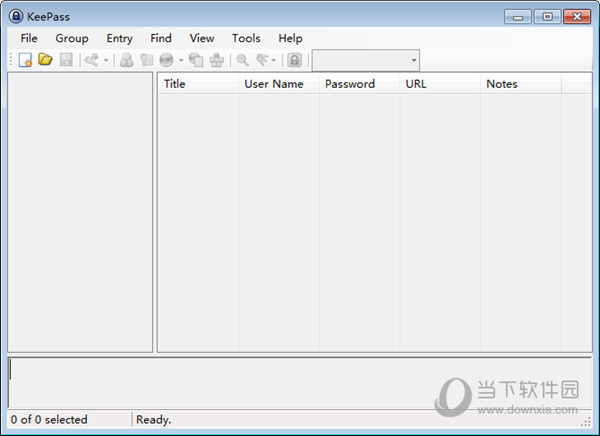Expand the Add Entry dropdown arrow
The height and width of the screenshot is (436, 600).
click(106, 60)
